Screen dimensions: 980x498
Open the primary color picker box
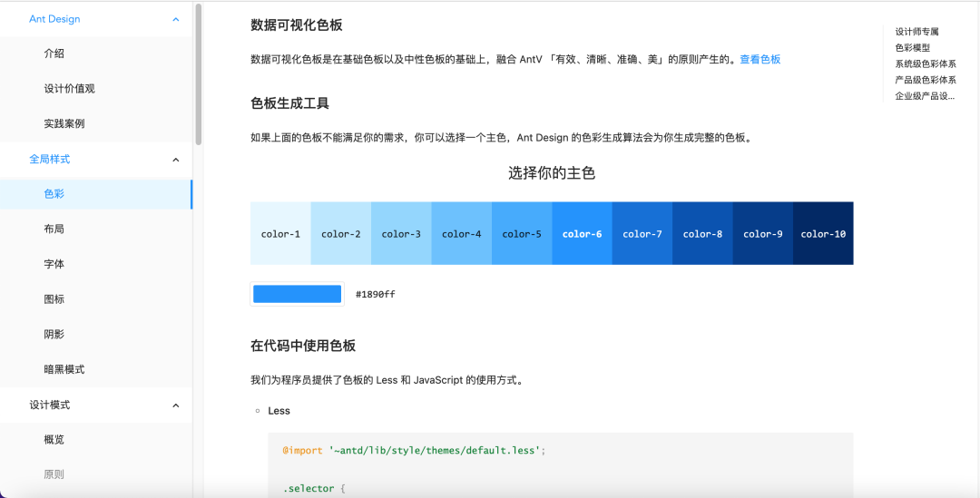tap(297, 294)
